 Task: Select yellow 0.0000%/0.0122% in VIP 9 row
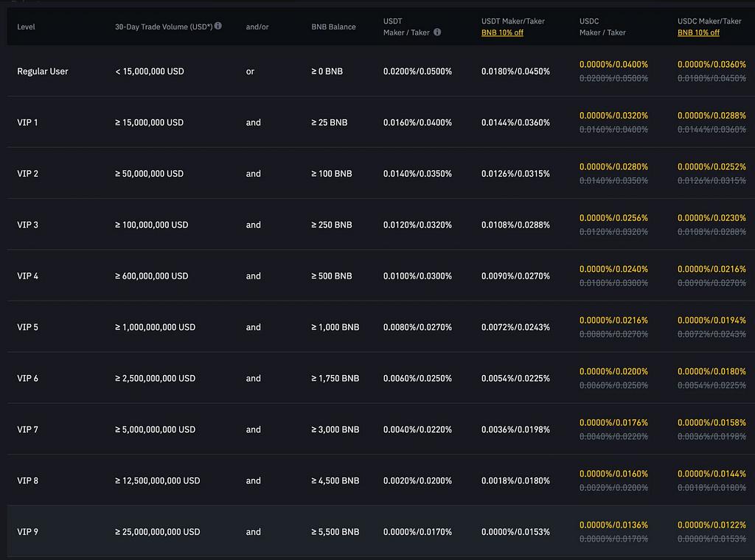[711, 525]
